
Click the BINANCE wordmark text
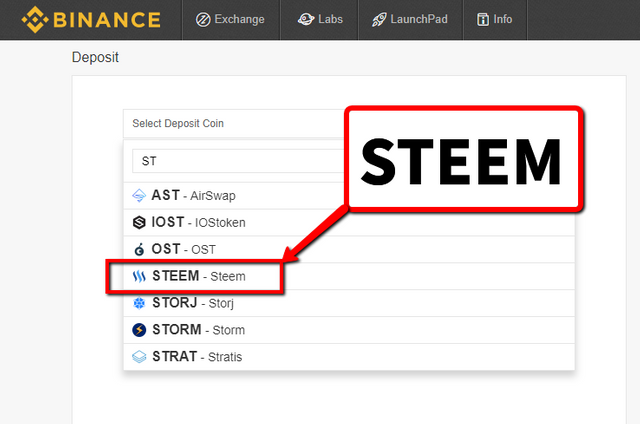[107, 20]
